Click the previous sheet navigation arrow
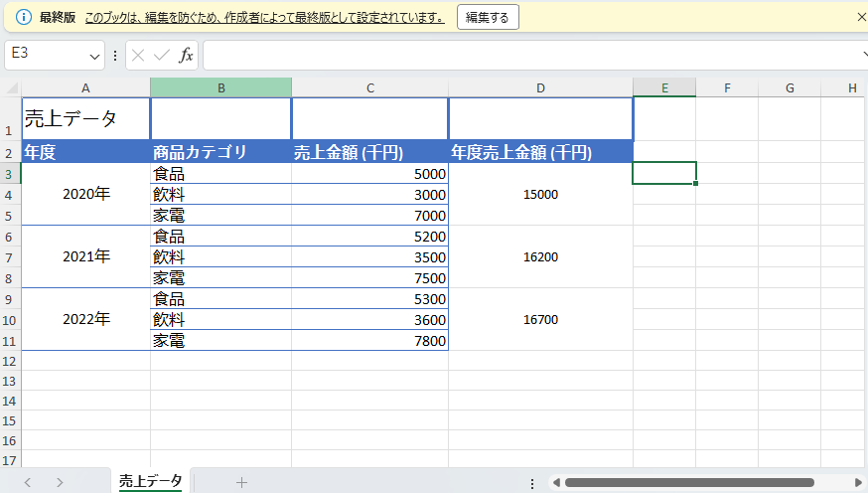This screenshot has width=868, height=493. (x=28, y=482)
